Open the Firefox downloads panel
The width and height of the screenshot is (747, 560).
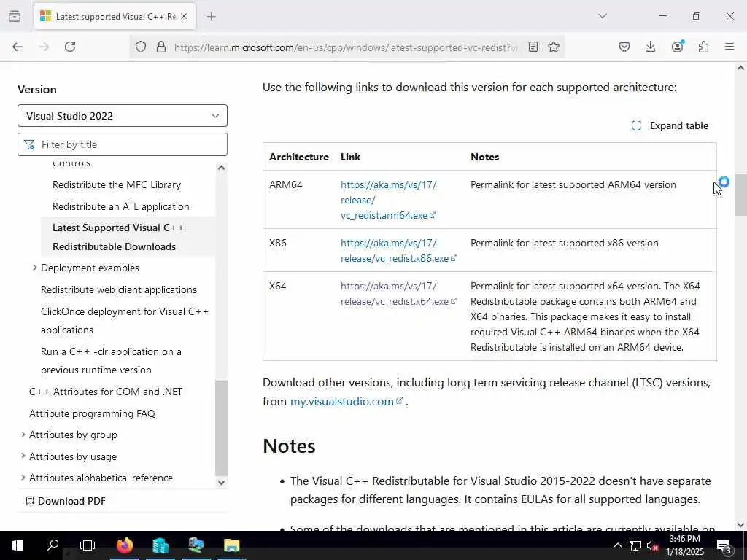(x=650, y=47)
